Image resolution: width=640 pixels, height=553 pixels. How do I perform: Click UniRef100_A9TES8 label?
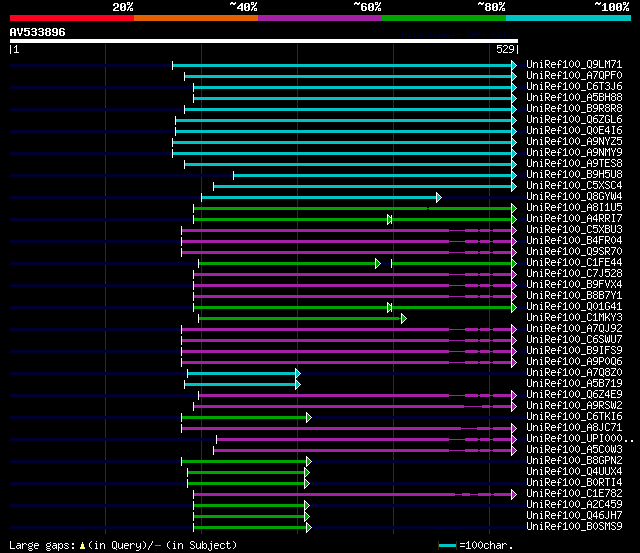pyautogui.click(x=574, y=164)
